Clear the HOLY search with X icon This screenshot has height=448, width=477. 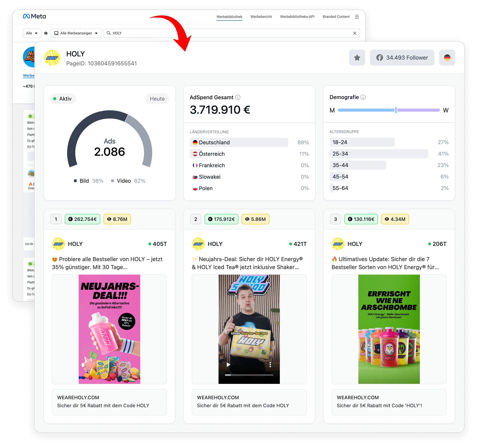pos(355,33)
